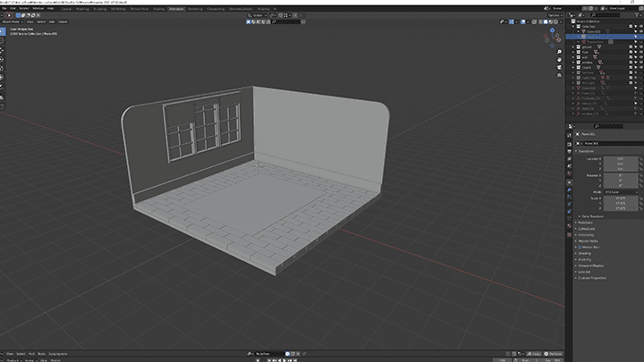Viewport: 644px width, 362px height.
Task: Select the Annotate tool
Action: coord(2,88)
